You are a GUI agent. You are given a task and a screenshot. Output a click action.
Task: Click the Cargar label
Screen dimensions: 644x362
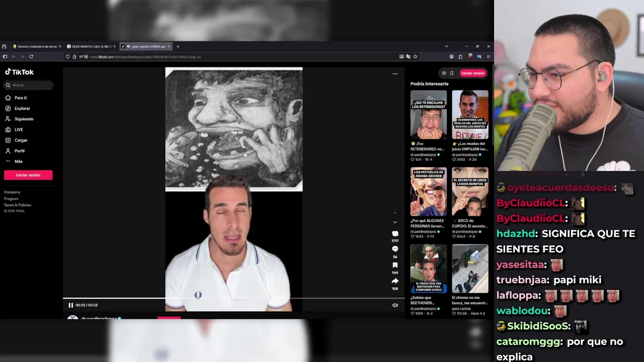(x=21, y=140)
